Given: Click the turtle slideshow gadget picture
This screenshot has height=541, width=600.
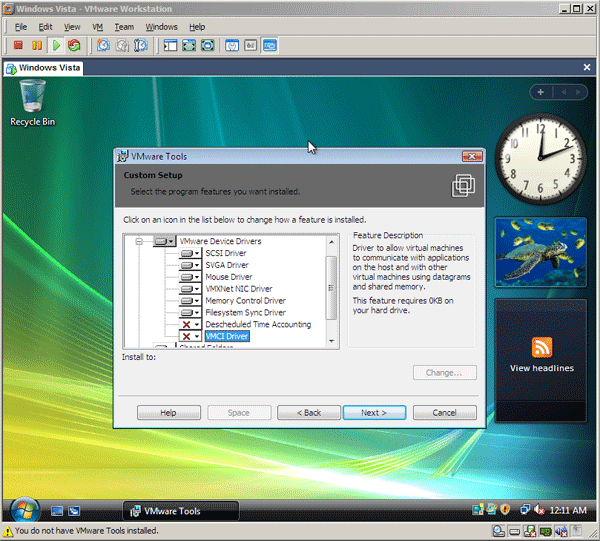Looking at the screenshot, I should tap(541, 253).
